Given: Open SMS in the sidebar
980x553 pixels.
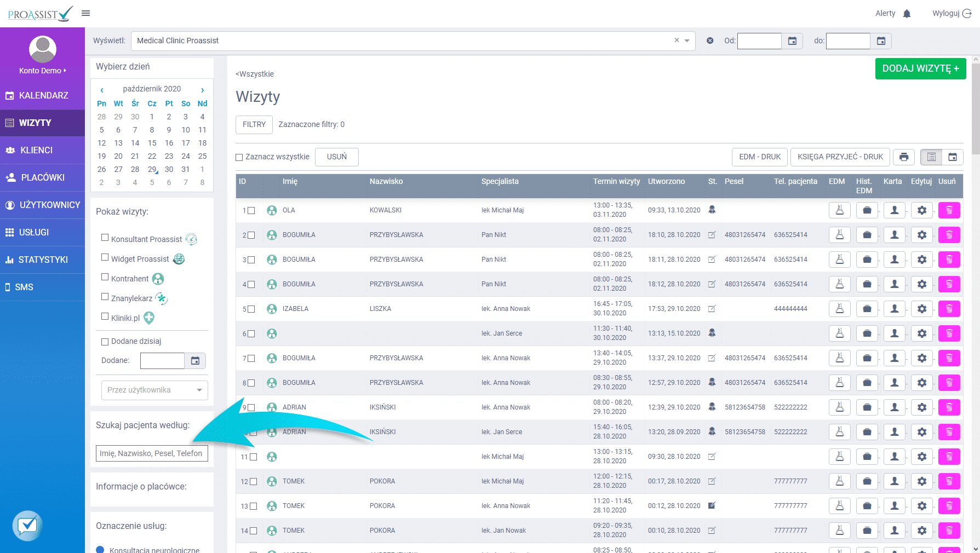Looking at the screenshot, I should (43, 287).
